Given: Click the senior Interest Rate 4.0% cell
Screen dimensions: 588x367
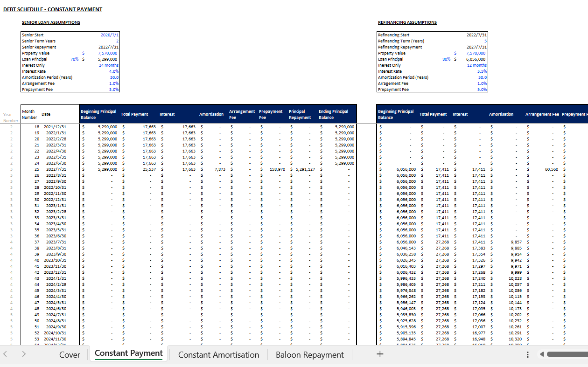Looking at the screenshot, I should coord(114,71).
